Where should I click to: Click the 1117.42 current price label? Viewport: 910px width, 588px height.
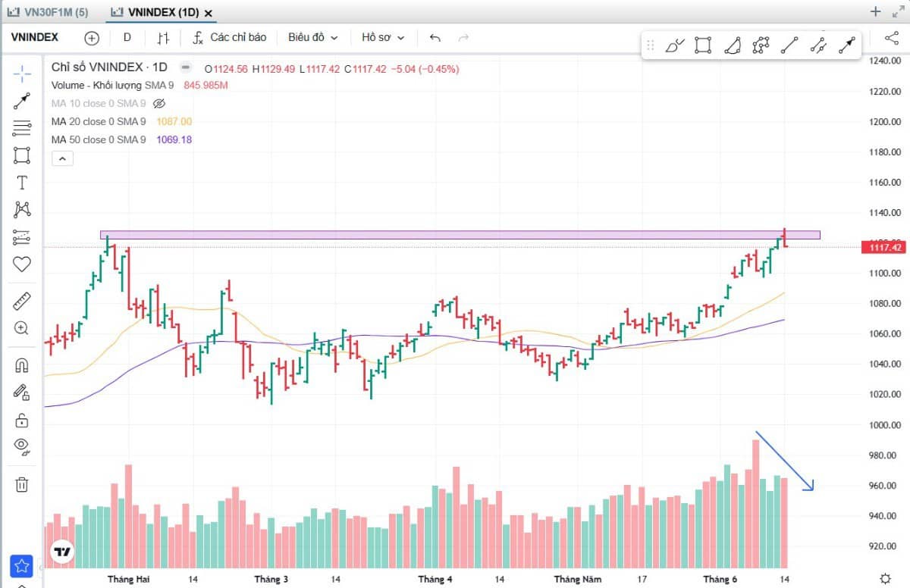click(x=884, y=247)
